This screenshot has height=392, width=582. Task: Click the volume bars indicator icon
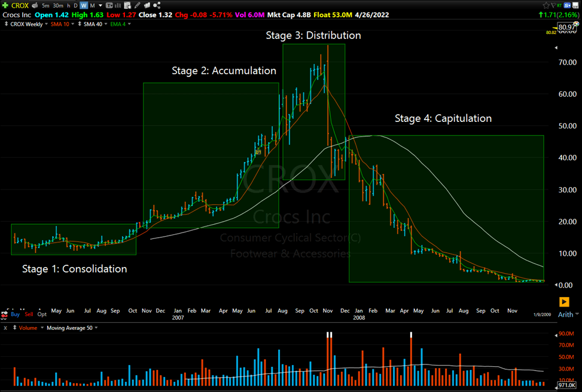(x=118, y=5)
